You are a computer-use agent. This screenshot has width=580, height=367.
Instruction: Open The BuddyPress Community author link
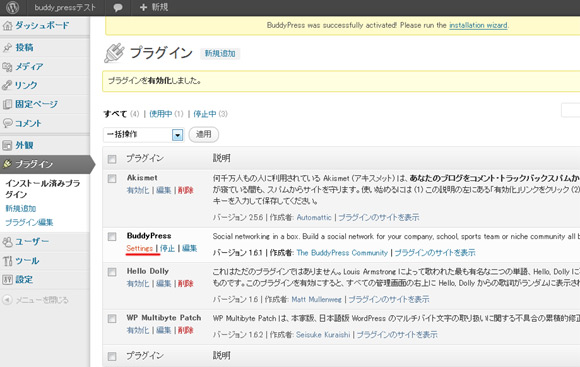(342, 253)
